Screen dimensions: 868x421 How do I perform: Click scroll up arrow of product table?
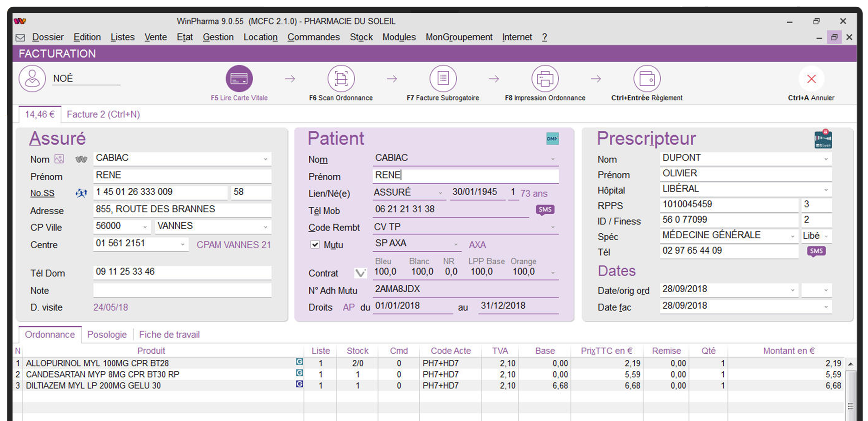850,364
